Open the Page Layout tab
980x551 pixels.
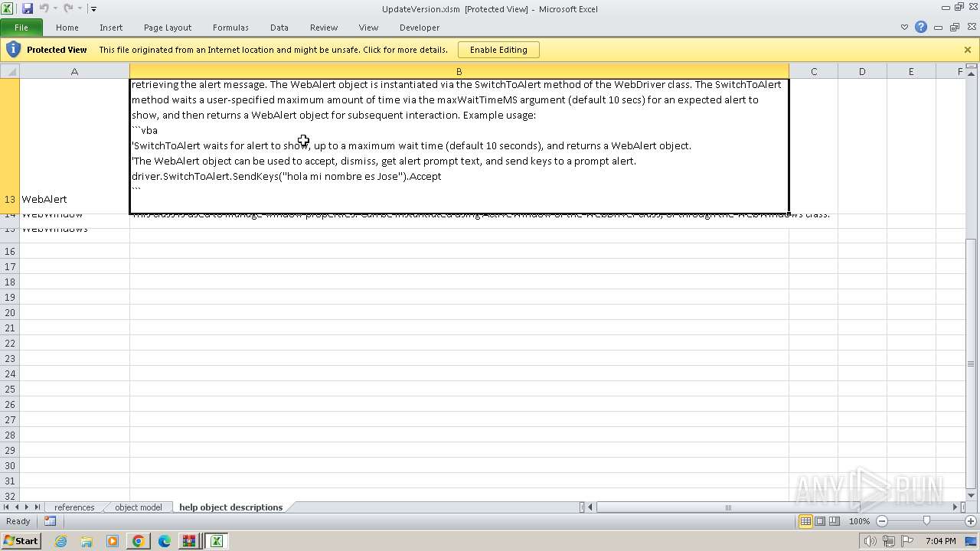coord(168,28)
